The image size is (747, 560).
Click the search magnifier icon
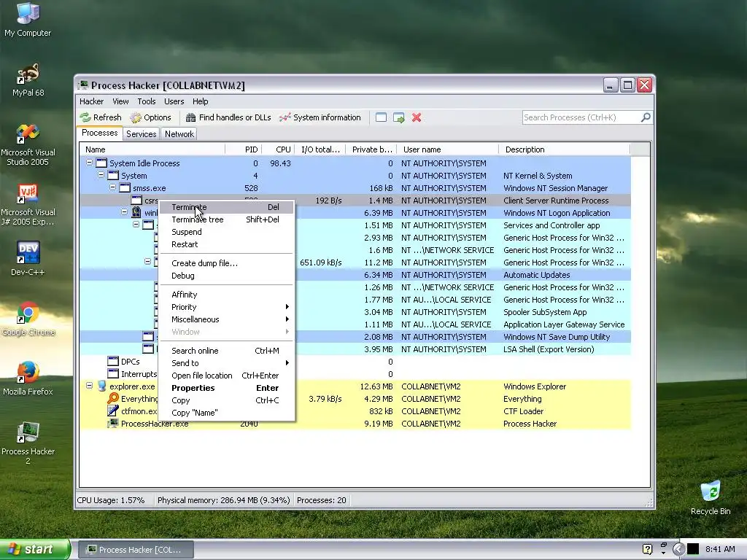(646, 117)
